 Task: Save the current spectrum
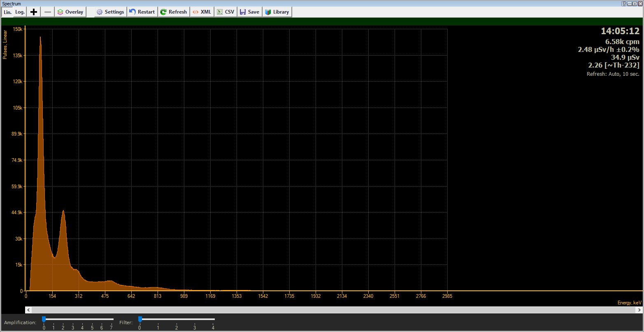249,12
